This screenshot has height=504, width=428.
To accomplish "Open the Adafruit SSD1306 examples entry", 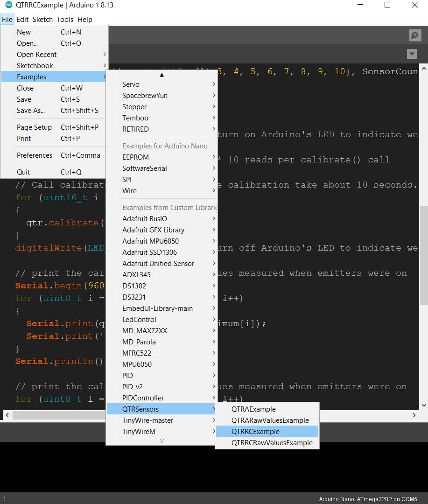I will (x=162, y=252).
